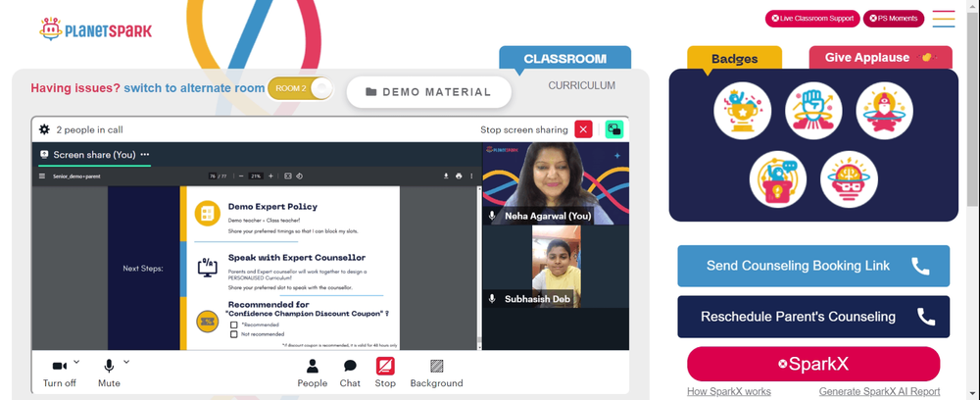
Task: Award the lightbulb chat badge
Action: coord(778,179)
